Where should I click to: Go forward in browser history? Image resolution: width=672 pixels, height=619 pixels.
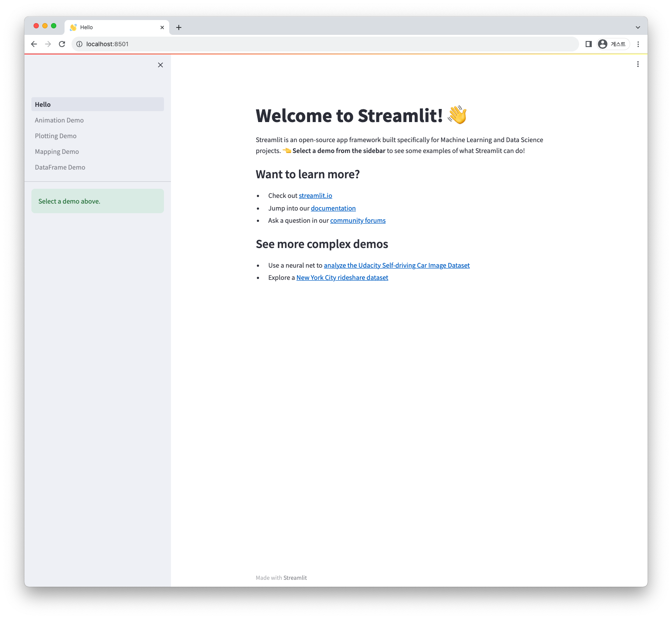48,44
